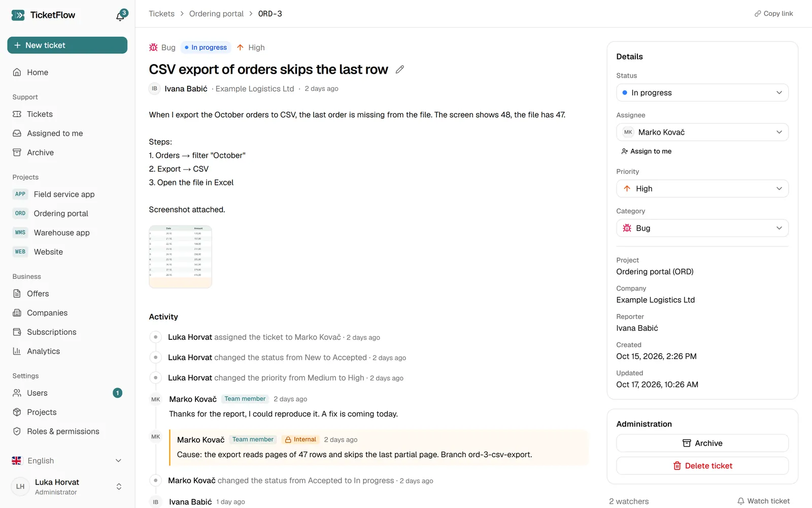Click the TicketFlow logo icon
The width and height of the screenshot is (812, 508).
pyautogui.click(x=18, y=15)
